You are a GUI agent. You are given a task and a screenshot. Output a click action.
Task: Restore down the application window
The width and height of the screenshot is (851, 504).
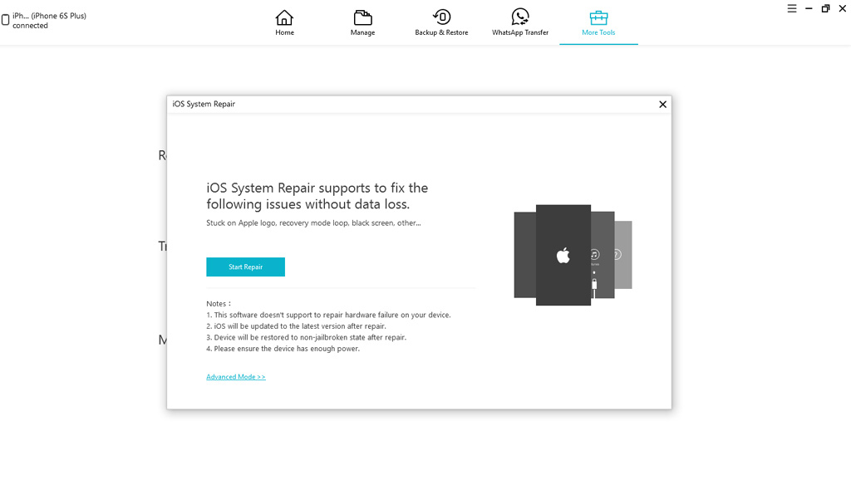pyautogui.click(x=825, y=8)
